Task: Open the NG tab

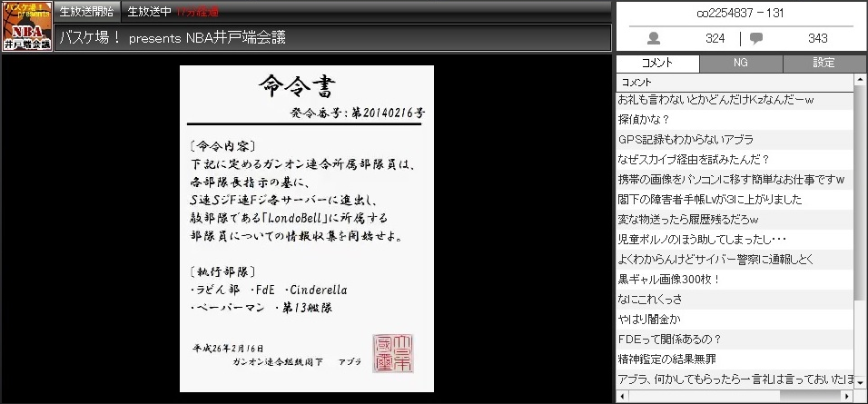Action: tap(741, 64)
